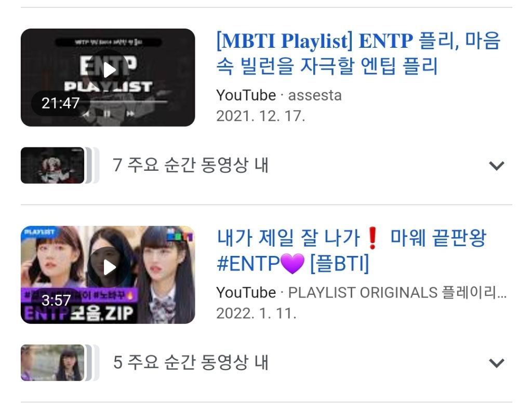Viewport: 532px width, 407px height.
Task: Click the 7 주요 순간 동영상 내 label
Action: tap(191, 165)
